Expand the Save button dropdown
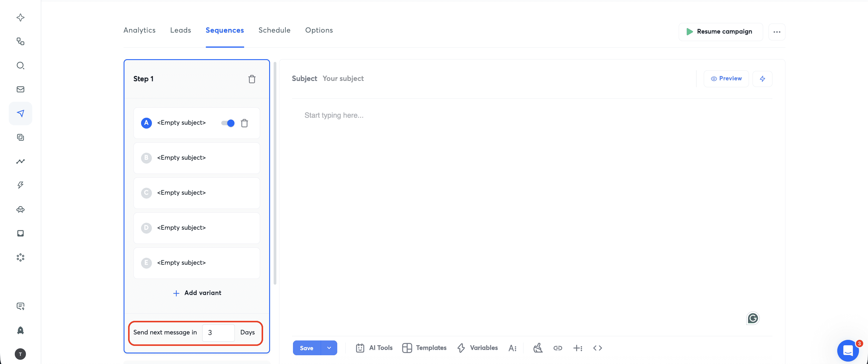 pos(329,348)
